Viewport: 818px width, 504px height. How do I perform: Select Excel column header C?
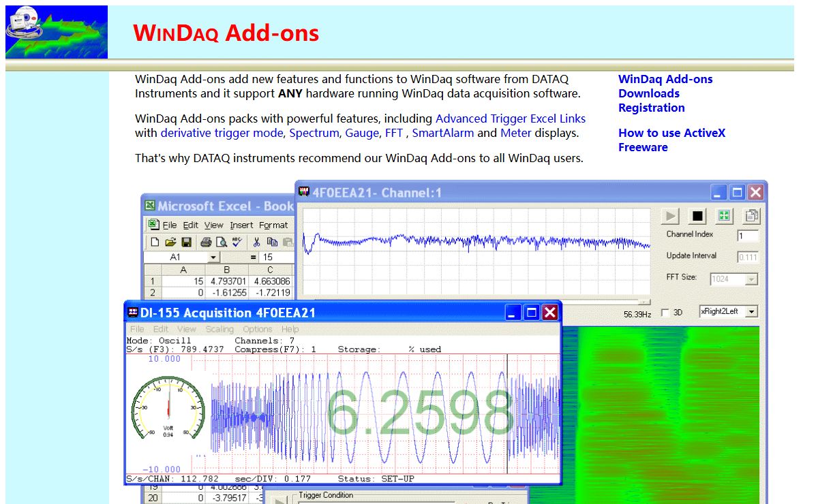pyautogui.click(x=271, y=270)
